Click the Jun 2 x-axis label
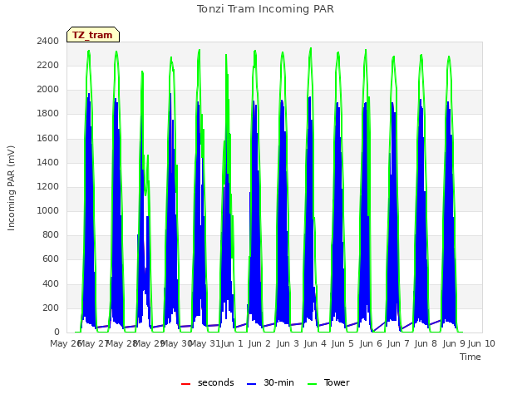Viewport: 532px width, 399px height. click(x=259, y=343)
